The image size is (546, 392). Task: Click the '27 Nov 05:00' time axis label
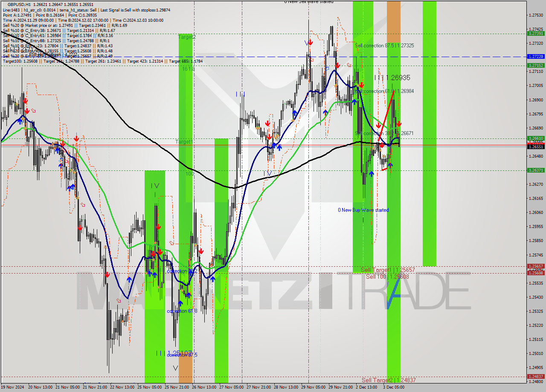(231, 387)
